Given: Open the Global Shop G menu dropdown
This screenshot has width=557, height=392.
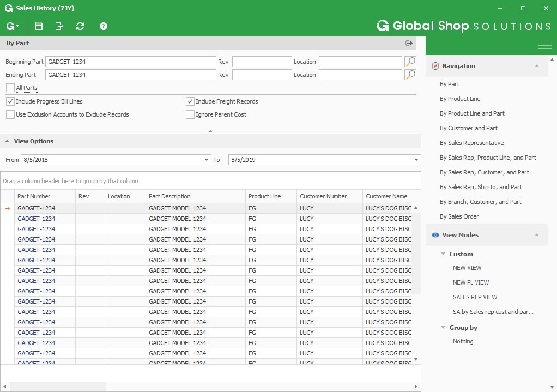Looking at the screenshot, I should coord(12,26).
